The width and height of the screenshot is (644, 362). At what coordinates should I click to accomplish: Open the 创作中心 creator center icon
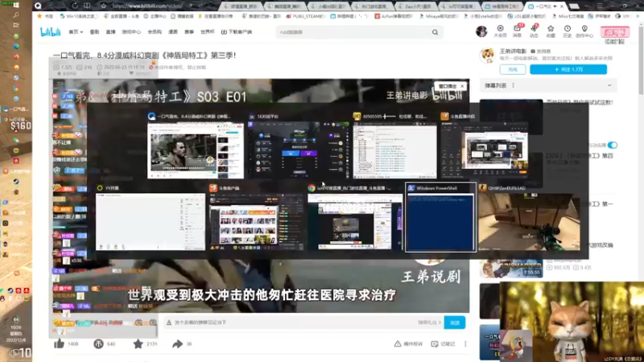584,31
